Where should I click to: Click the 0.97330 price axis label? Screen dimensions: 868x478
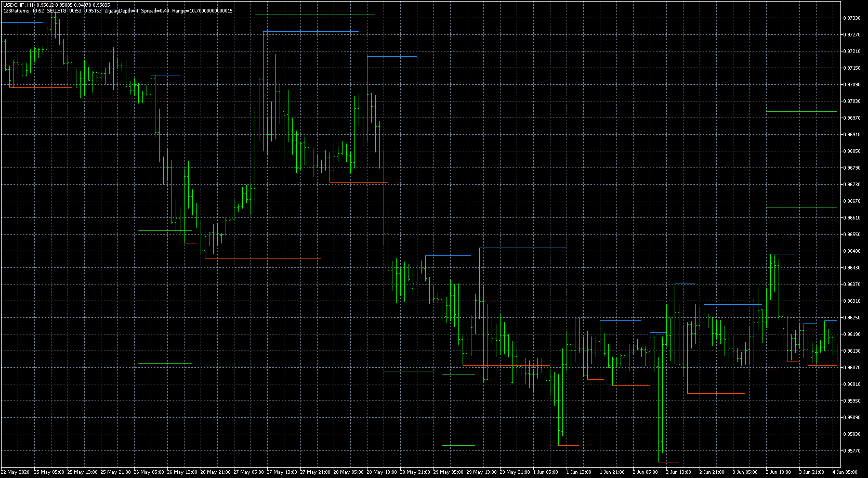click(853, 18)
